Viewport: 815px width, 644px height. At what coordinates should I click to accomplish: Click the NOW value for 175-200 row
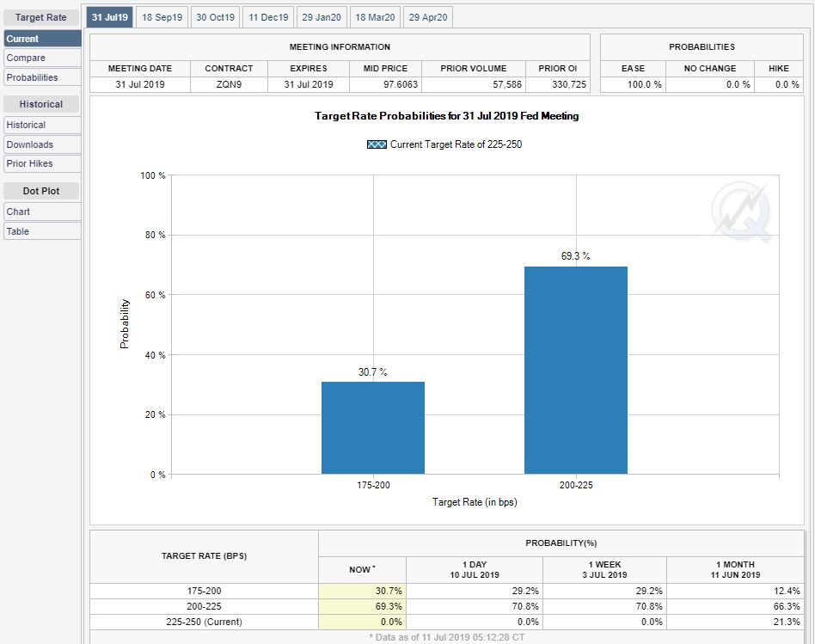[x=362, y=591]
